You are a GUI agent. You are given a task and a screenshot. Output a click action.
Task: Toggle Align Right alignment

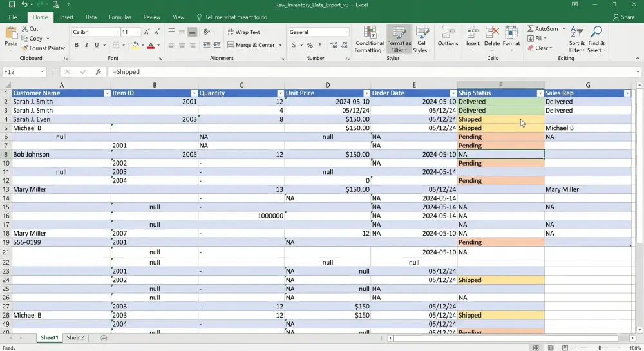pyautogui.click(x=192, y=45)
